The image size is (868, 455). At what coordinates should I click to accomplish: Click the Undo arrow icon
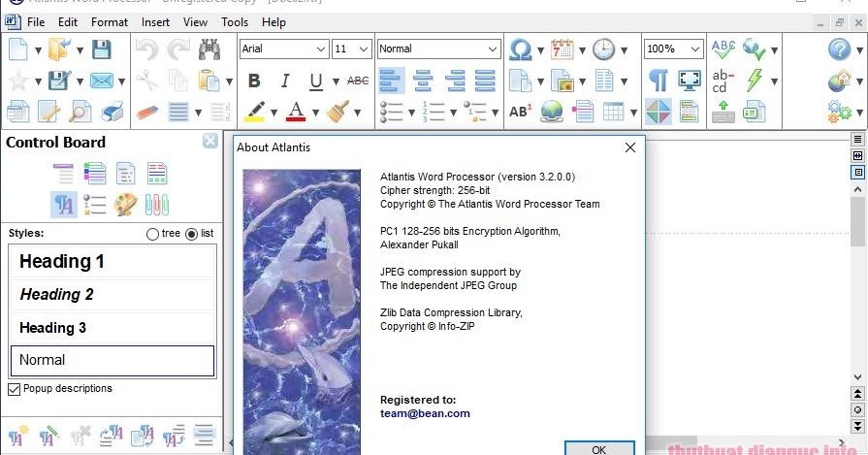click(x=146, y=49)
